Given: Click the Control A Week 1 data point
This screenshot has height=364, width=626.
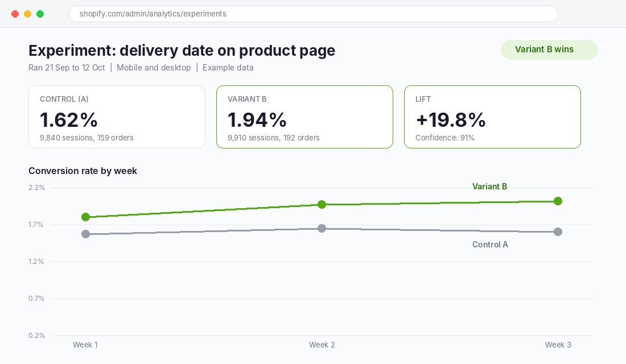Looking at the screenshot, I should 85,234.
